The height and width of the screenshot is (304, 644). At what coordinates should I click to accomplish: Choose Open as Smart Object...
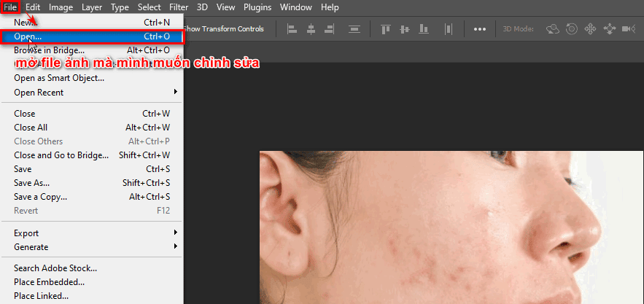[x=92, y=78]
